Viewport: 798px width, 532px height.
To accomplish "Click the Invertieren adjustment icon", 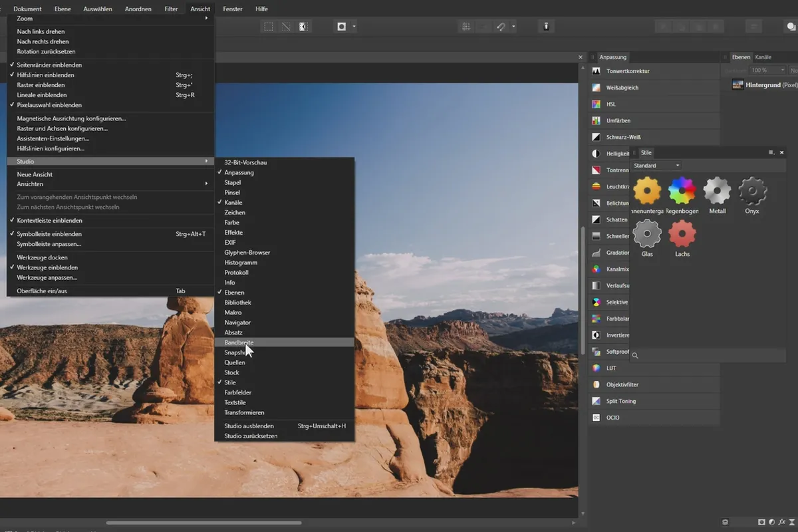I will click(x=597, y=335).
